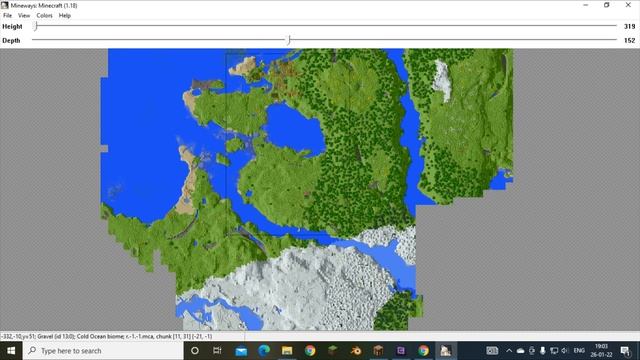Open the Mail app on taskbar
Image resolution: width=640 pixels, height=360 pixels.
pyautogui.click(x=241, y=351)
